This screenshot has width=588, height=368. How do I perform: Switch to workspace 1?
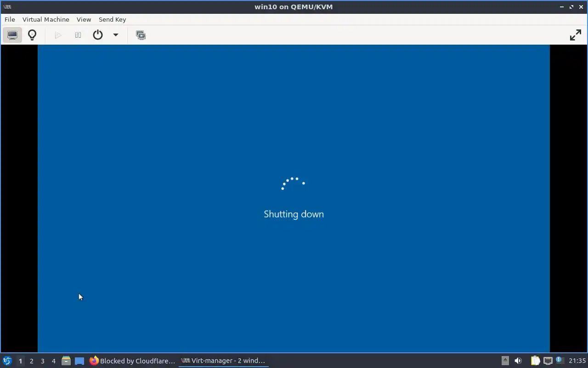(20, 361)
